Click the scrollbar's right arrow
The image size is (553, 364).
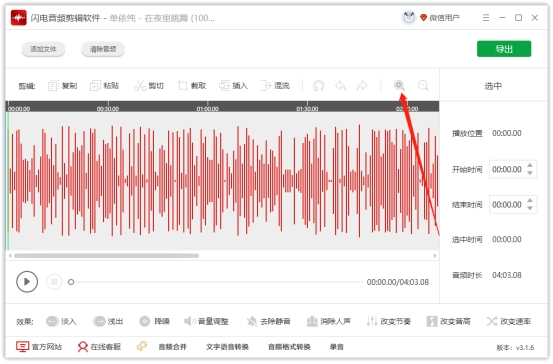click(x=434, y=255)
